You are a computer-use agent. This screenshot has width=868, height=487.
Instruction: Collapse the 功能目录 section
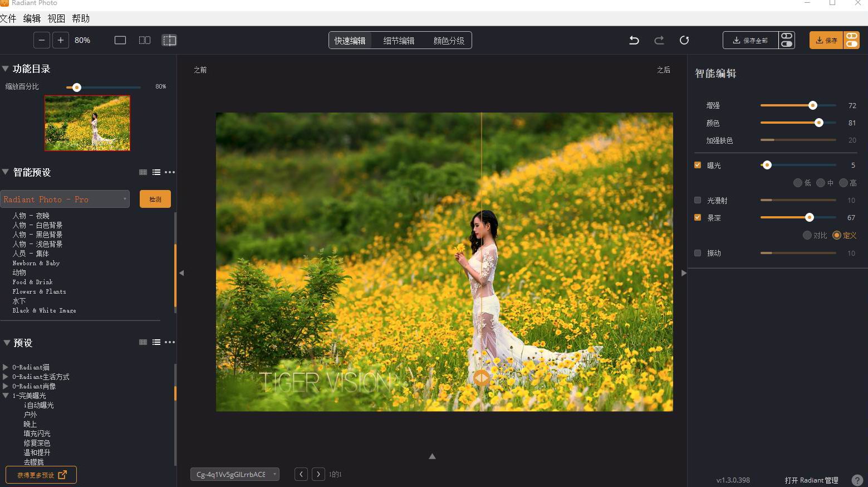6,69
